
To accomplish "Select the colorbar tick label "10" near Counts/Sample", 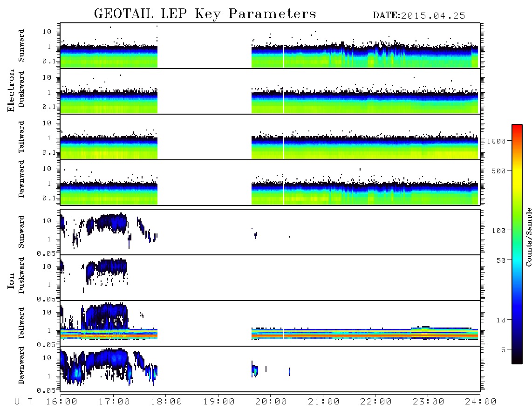I will 501,320.
